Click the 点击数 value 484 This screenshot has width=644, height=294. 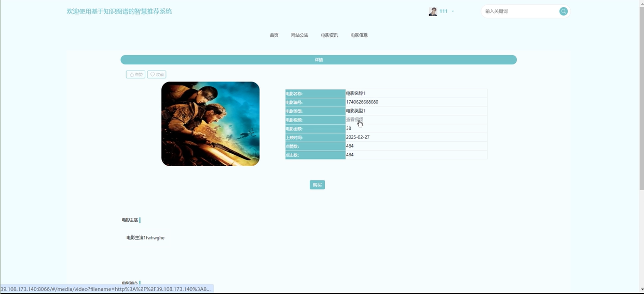(x=350, y=155)
